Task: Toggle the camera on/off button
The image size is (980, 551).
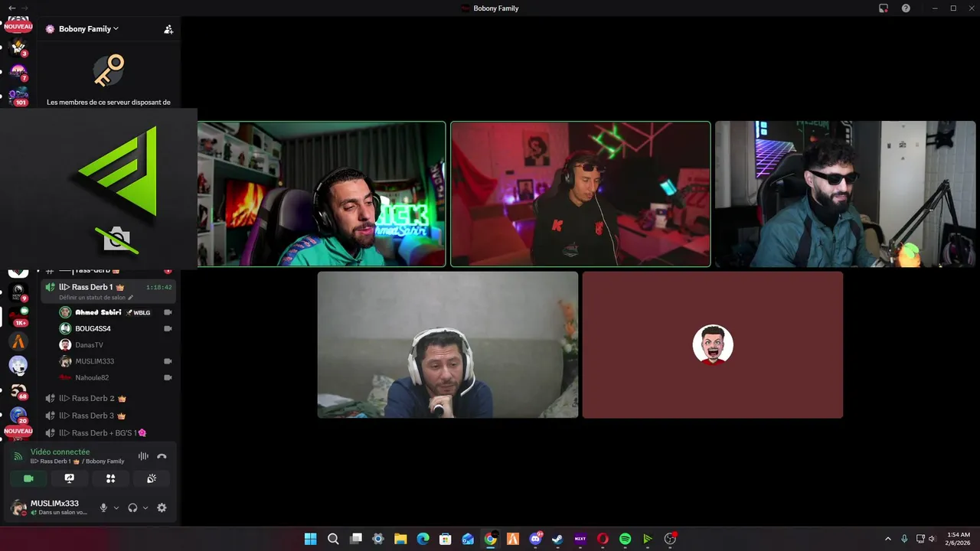Action: pos(28,478)
